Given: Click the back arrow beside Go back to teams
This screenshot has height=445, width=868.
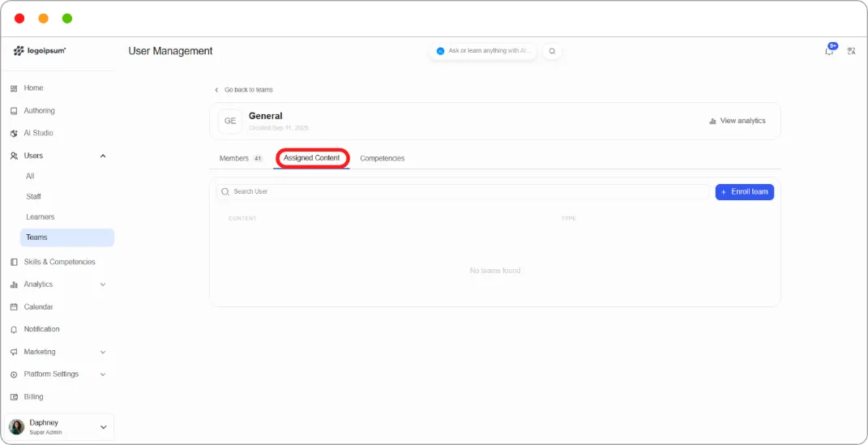Looking at the screenshot, I should (216, 90).
